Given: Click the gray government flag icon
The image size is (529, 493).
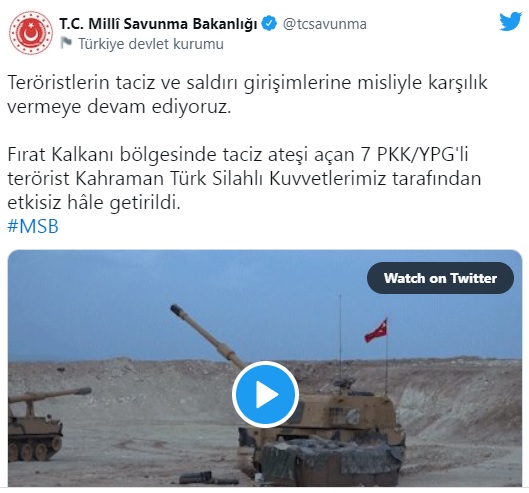Looking at the screenshot, I should (66, 43).
